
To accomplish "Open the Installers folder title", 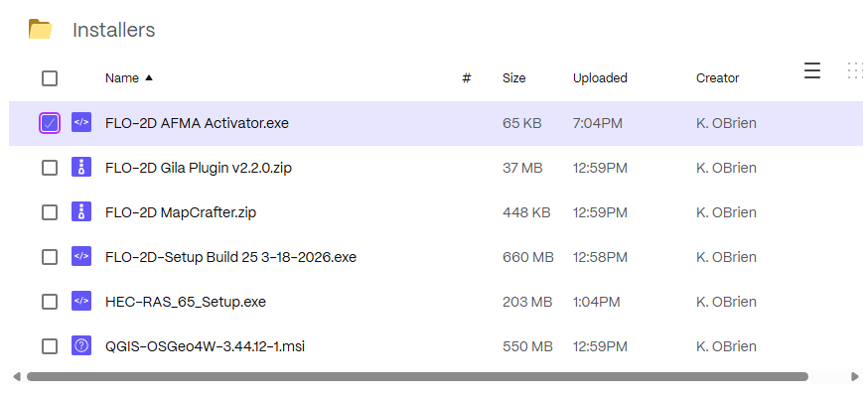I will pyautogui.click(x=113, y=30).
